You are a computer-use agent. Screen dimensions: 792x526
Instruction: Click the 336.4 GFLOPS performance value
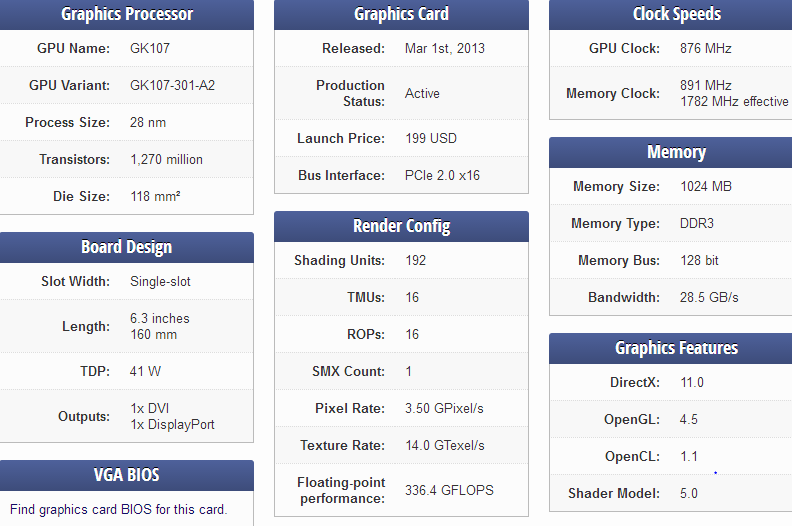(450, 490)
